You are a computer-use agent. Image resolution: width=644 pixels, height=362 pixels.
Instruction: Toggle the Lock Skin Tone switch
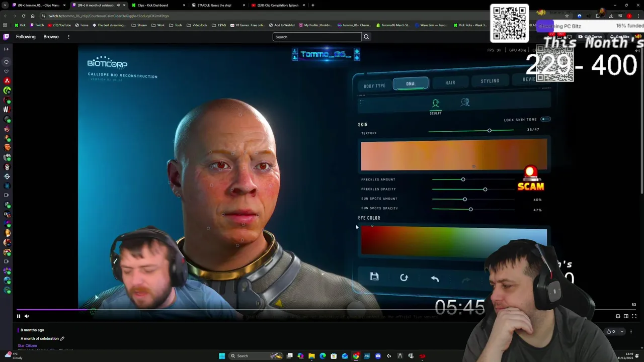click(545, 119)
